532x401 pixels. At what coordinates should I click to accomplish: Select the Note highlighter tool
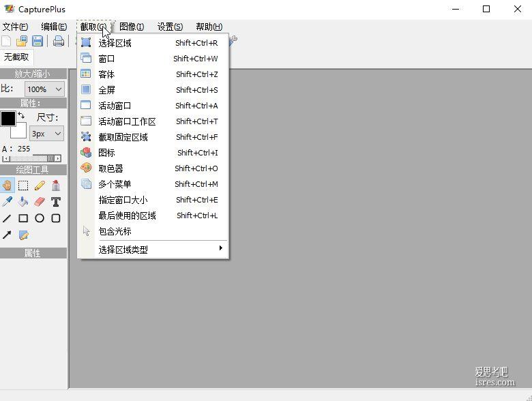point(23,235)
